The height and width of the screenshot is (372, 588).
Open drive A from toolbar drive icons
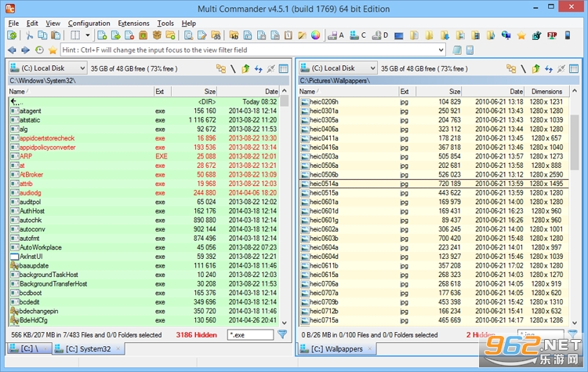point(336,35)
